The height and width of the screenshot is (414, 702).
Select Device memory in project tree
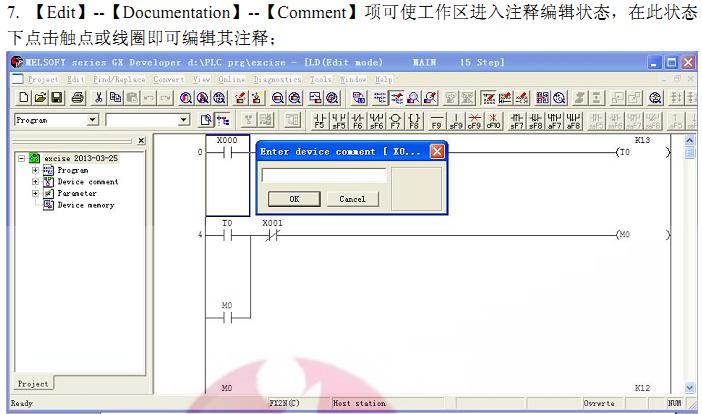tap(85, 205)
